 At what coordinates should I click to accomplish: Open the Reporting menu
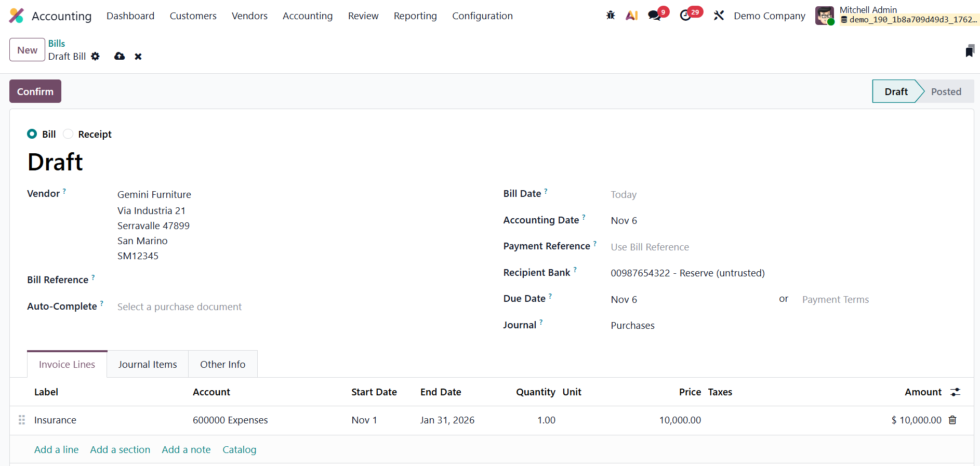(415, 16)
